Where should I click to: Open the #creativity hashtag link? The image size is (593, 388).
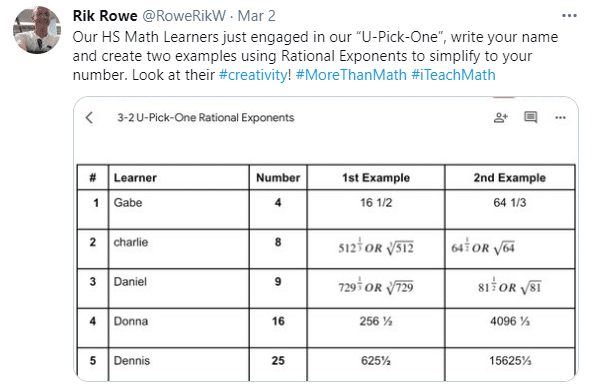(253, 75)
